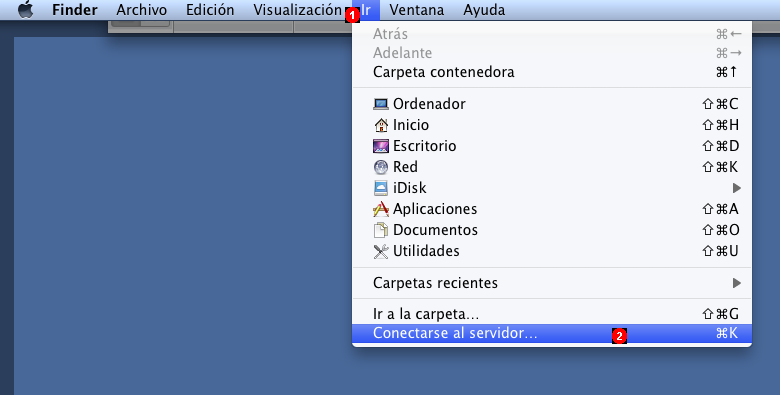This screenshot has width=780, height=395.
Task: Open the Ayuda menu
Action: 484,9
